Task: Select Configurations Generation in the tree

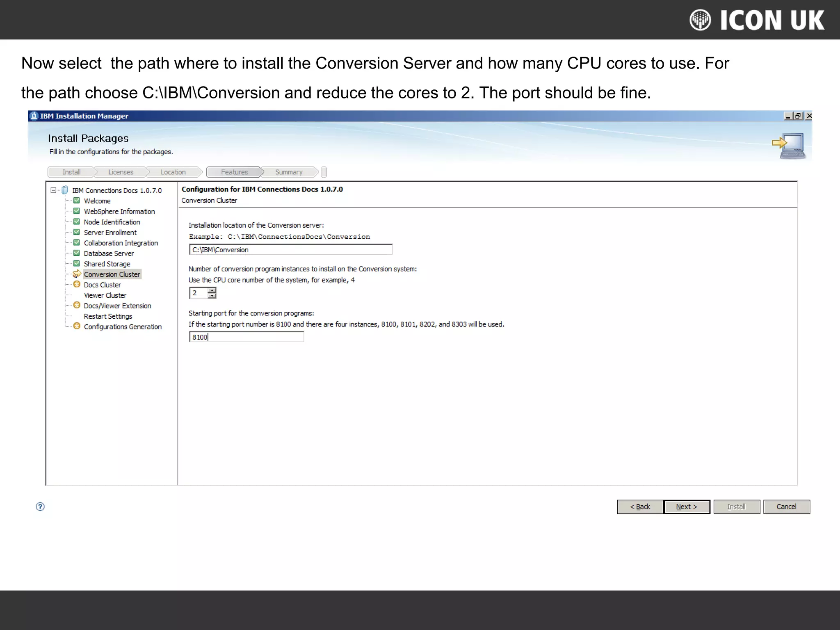Action: coord(123,327)
